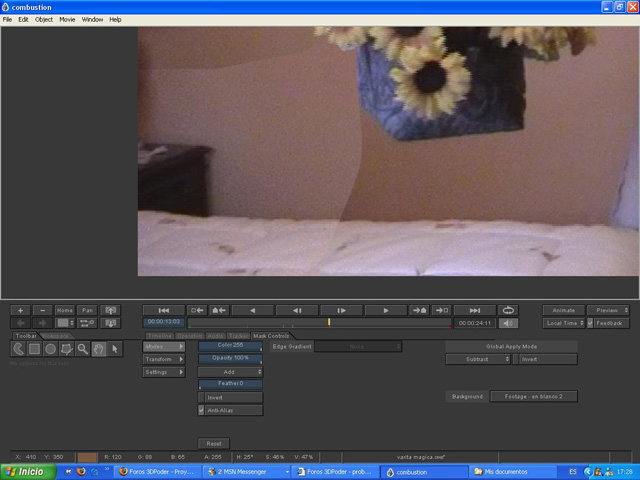Click the forward arrow navigation icon
The image size is (640, 480).
click(x=42, y=323)
